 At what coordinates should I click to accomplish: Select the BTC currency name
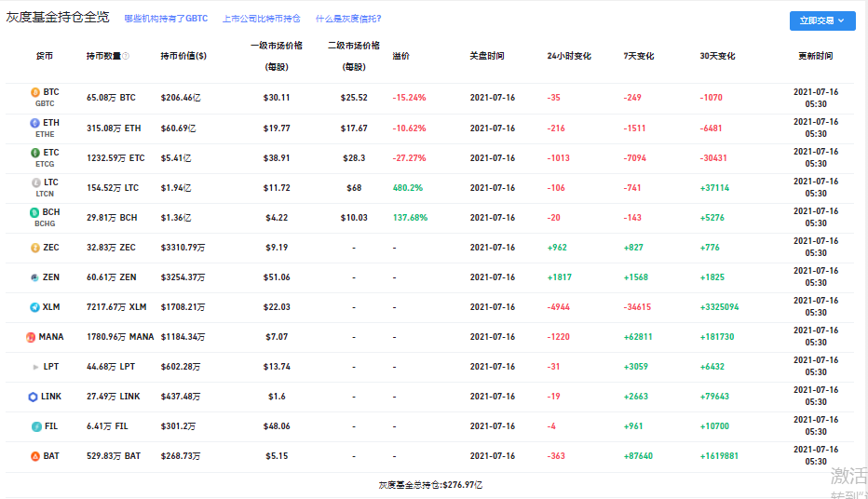pos(51,92)
